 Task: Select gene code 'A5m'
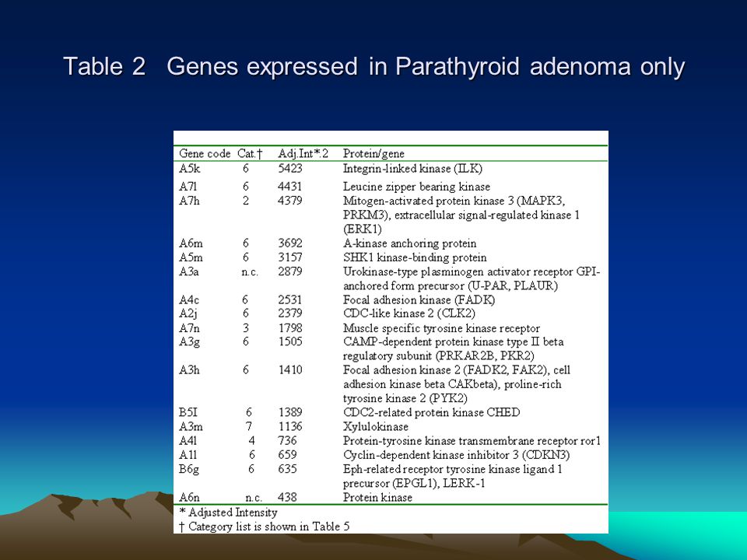(x=191, y=257)
